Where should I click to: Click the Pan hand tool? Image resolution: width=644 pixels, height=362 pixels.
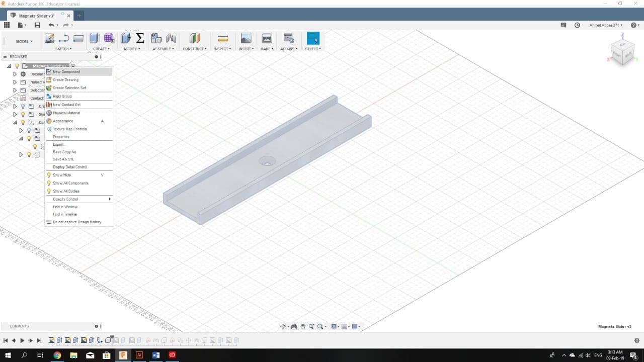click(303, 326)
